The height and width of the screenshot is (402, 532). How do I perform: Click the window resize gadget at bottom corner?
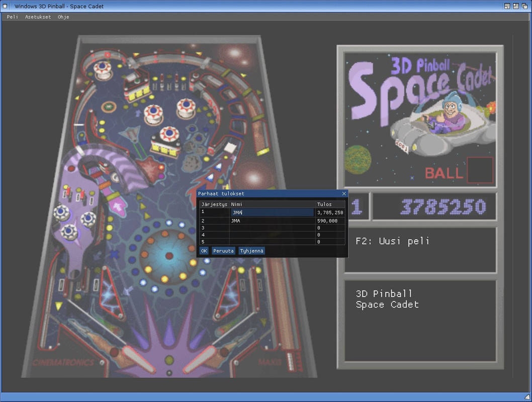[527, 396]
